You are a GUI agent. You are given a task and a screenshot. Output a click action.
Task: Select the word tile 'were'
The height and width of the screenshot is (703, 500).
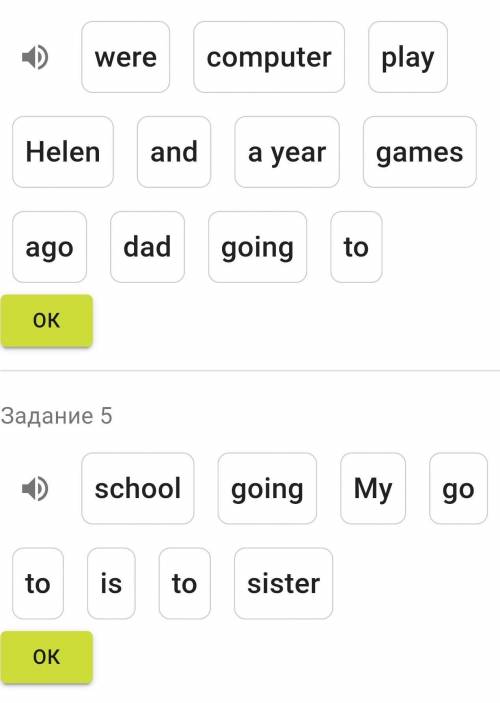(126, 57)
